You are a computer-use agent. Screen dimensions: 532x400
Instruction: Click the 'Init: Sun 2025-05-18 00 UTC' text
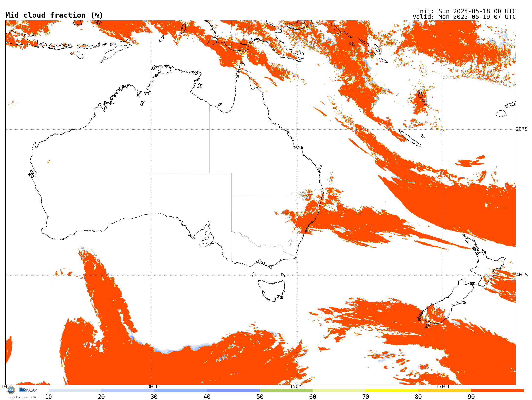tap(466, 11)
